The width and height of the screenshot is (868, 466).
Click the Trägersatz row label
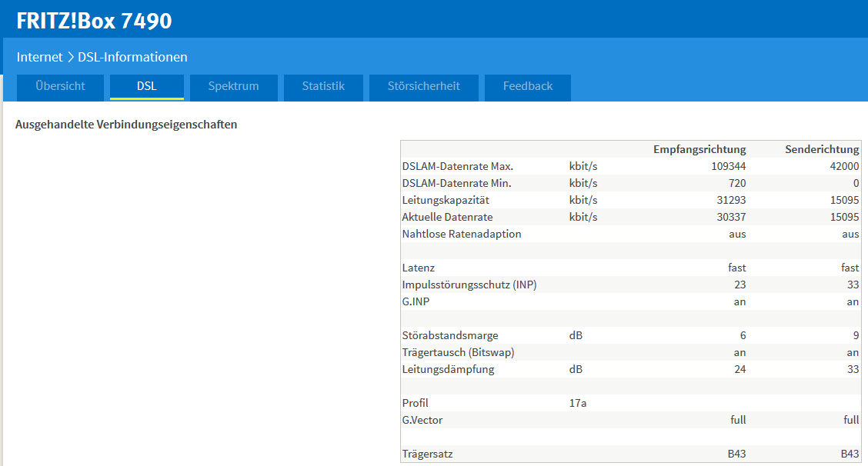[427, 454]
